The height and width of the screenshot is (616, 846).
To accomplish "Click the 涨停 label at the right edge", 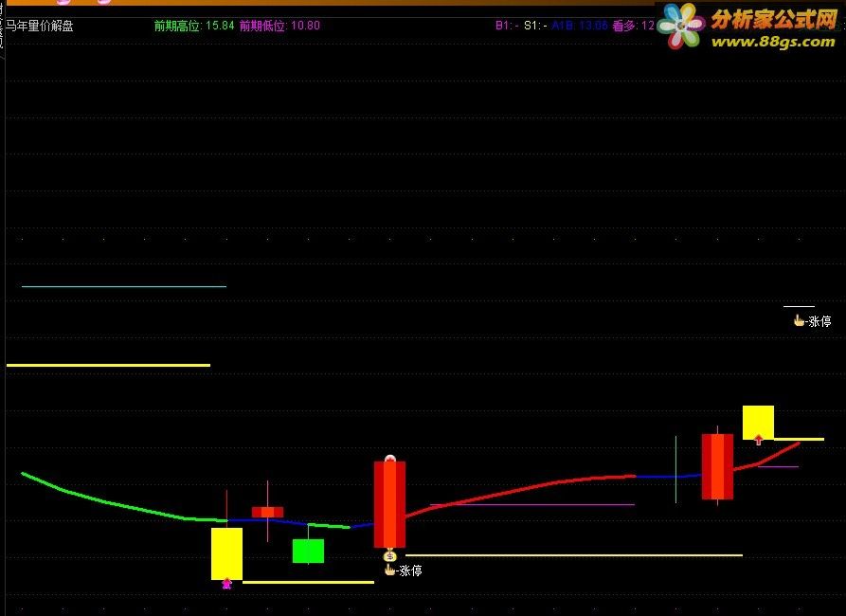I will [x=819, y=322].
